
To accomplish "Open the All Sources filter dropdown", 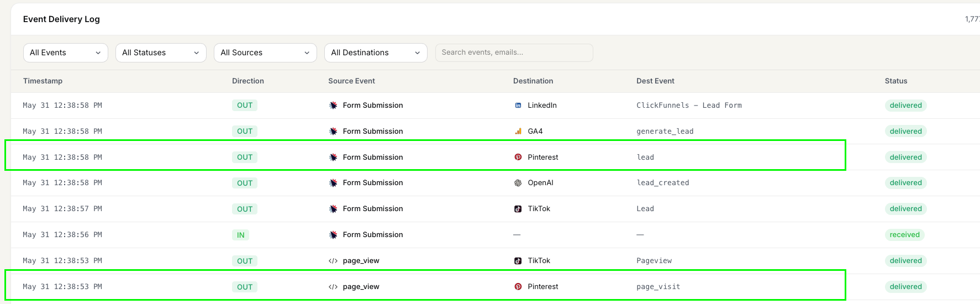I will pos(265,53).
